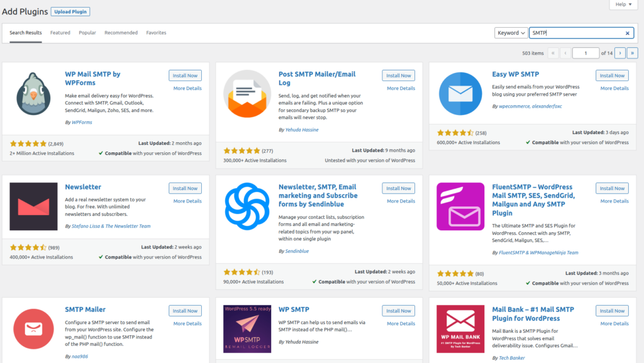The image size is (644, 363).
Task: Click the current page number field
Action: coord(586,53)
